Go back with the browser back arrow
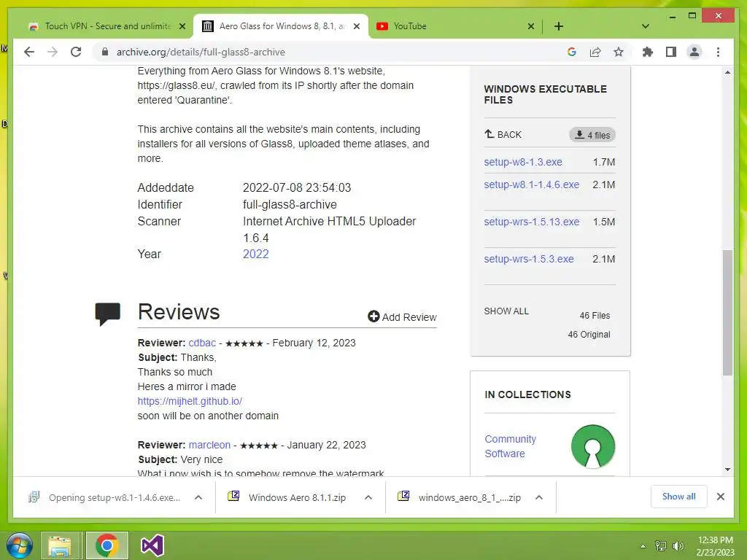The width and height of the screenshot is (747, 560). click(29, 52)
